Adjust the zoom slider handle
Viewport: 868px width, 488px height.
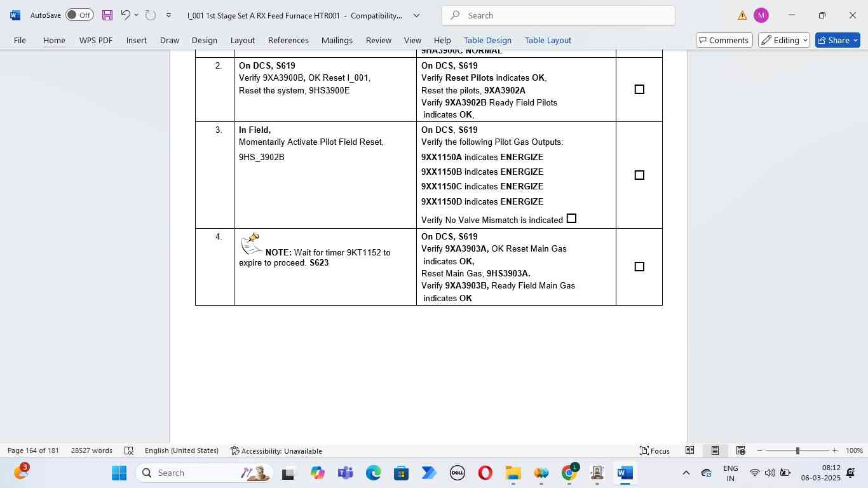[797, 451]
